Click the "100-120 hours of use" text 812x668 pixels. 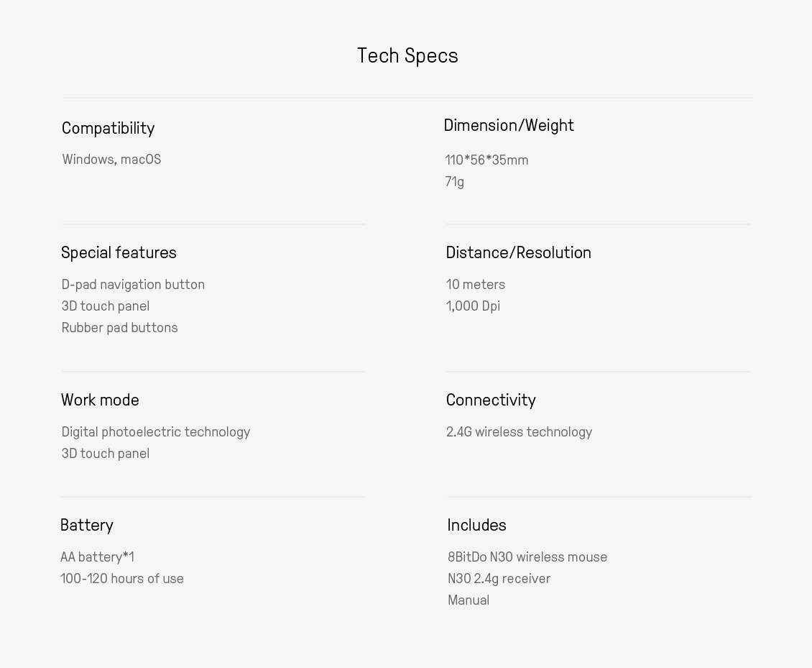coord(121,579)
